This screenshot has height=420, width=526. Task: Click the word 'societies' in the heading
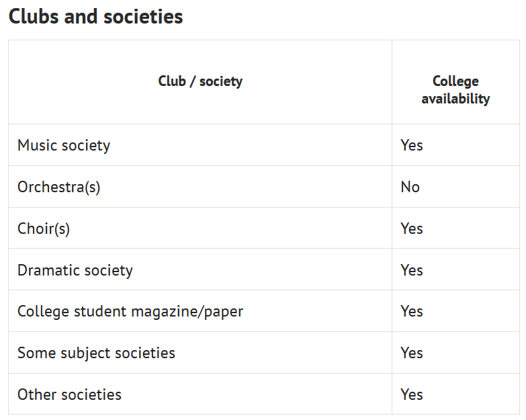tap(143, 16)
